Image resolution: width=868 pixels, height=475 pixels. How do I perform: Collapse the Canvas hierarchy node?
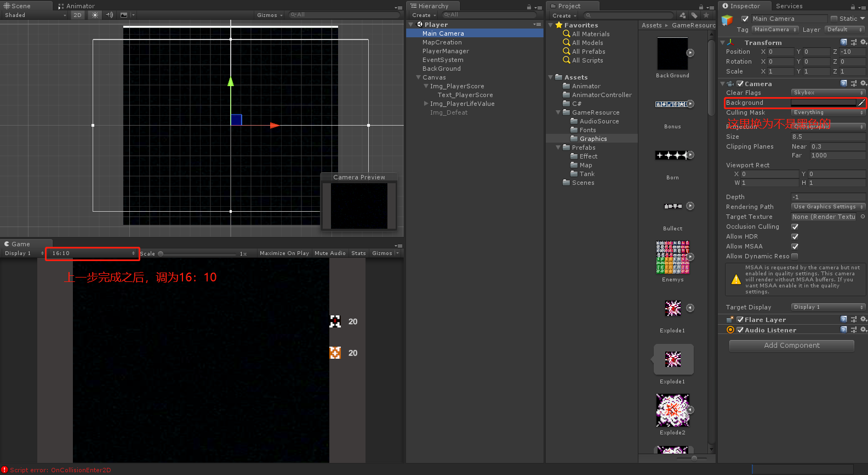(x=418, y=77)
